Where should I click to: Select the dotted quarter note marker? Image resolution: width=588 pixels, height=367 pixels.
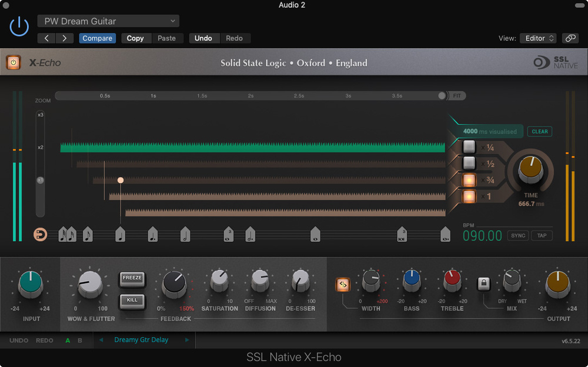click(153, 234)
